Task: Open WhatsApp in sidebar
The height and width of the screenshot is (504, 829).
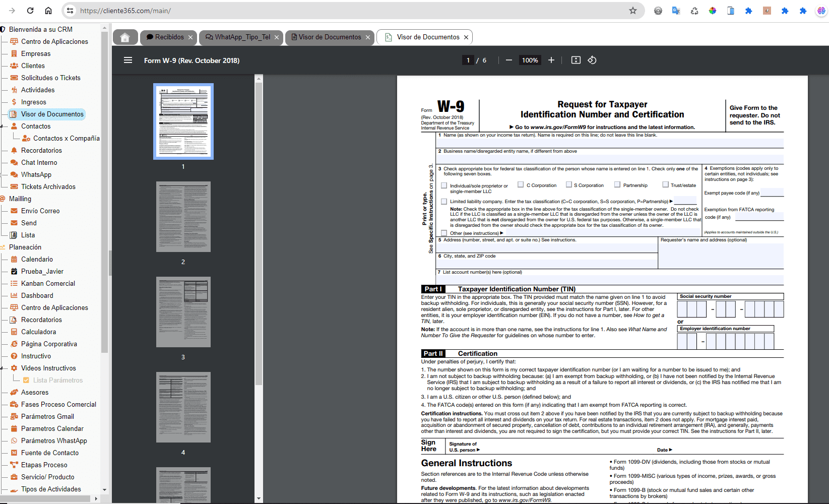Action: click(36, 174)
